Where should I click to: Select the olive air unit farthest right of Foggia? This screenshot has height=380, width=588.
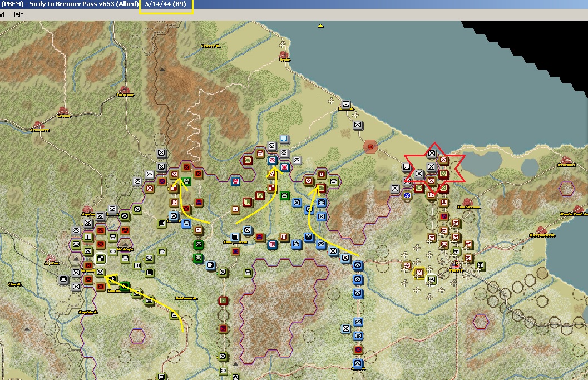[x=481, y=265]
